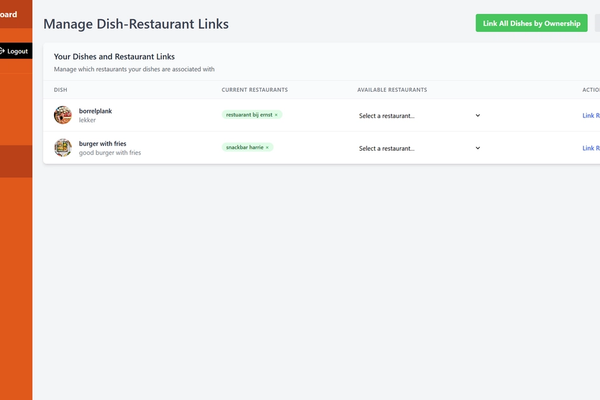Click the burger with fries dish thumbnail
Screen dimensions: 600x400
(x=63, y=147)
